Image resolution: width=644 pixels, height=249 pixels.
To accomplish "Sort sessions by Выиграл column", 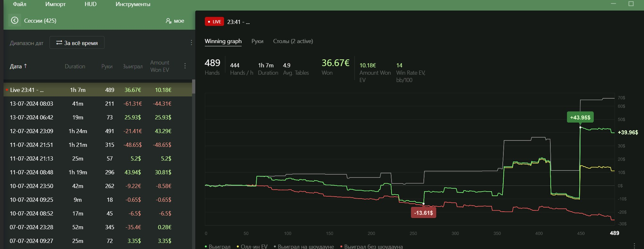I will pyautogui.click(x=133, y=66).
